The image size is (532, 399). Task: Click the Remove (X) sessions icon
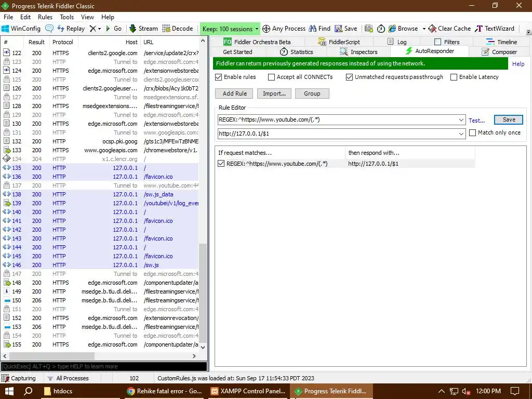point(92,29)
